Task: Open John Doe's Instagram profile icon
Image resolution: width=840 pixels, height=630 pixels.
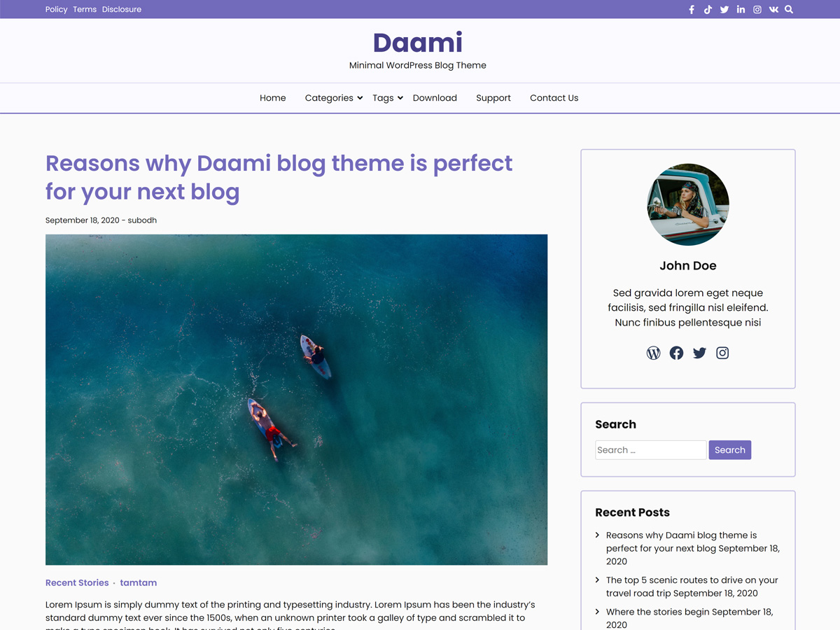Action: click(x=722, y=353)
